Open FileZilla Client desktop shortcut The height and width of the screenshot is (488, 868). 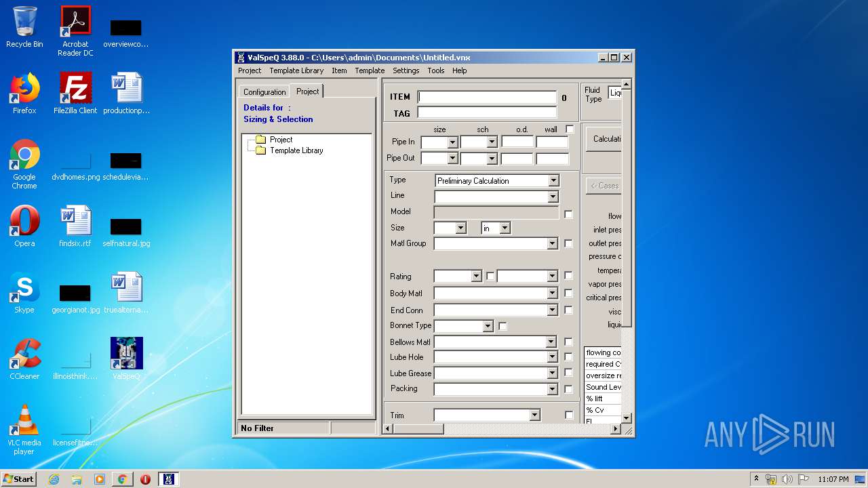[x=75, y=94]
